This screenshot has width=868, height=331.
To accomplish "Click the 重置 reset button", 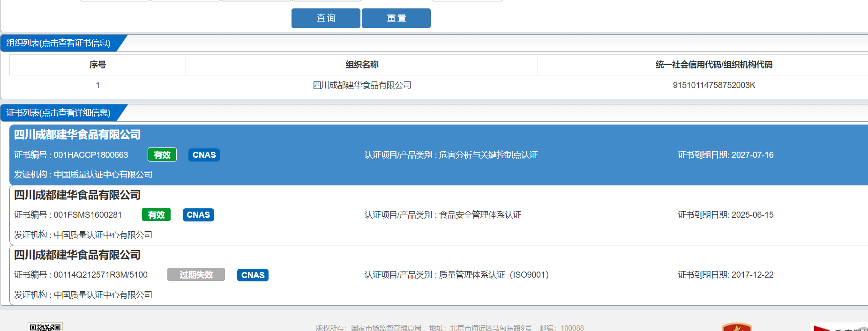I will (396, 18).
